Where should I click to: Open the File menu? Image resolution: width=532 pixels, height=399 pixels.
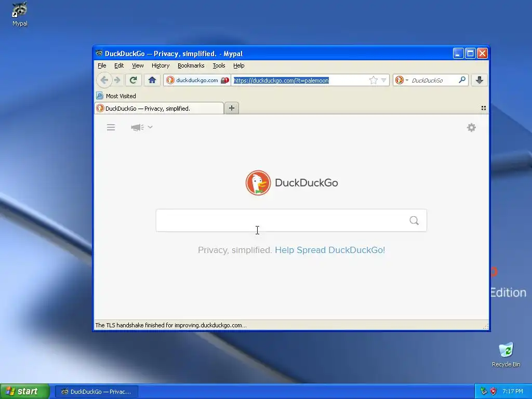tap(102, 65)
